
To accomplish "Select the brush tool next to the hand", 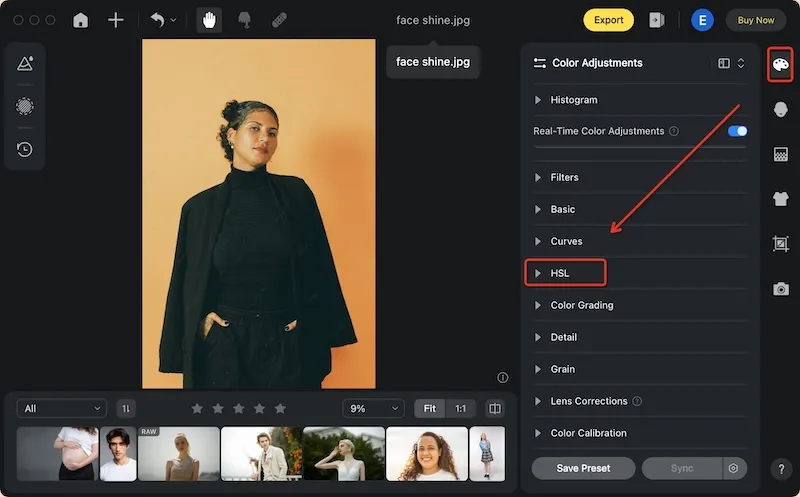I will [244, 20].
